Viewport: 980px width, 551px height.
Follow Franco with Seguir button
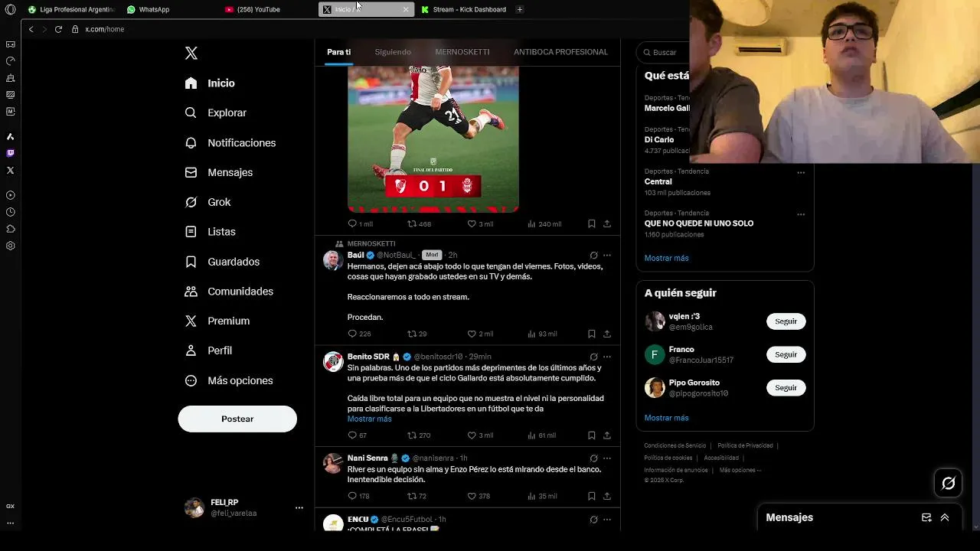786,354
